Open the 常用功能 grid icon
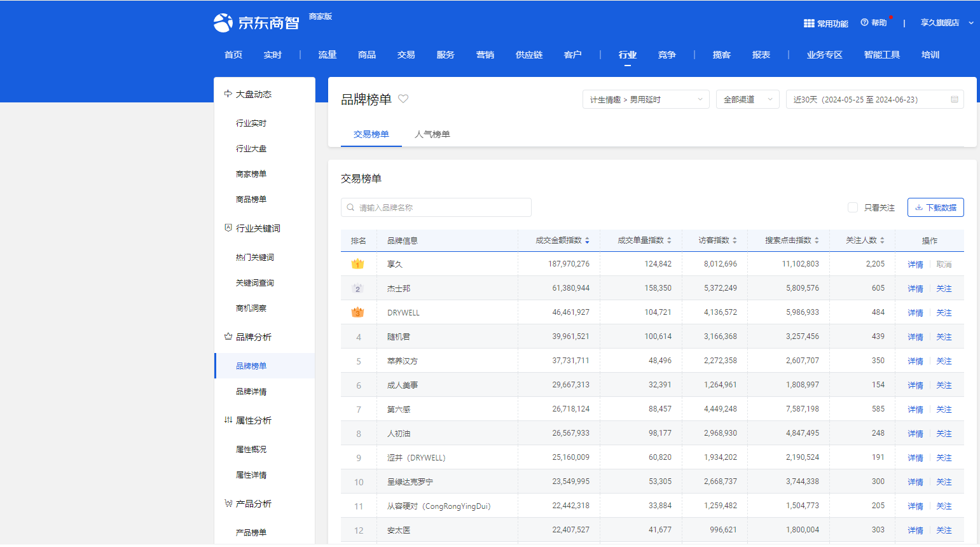The image size is (980, 547). pos(809,24)
